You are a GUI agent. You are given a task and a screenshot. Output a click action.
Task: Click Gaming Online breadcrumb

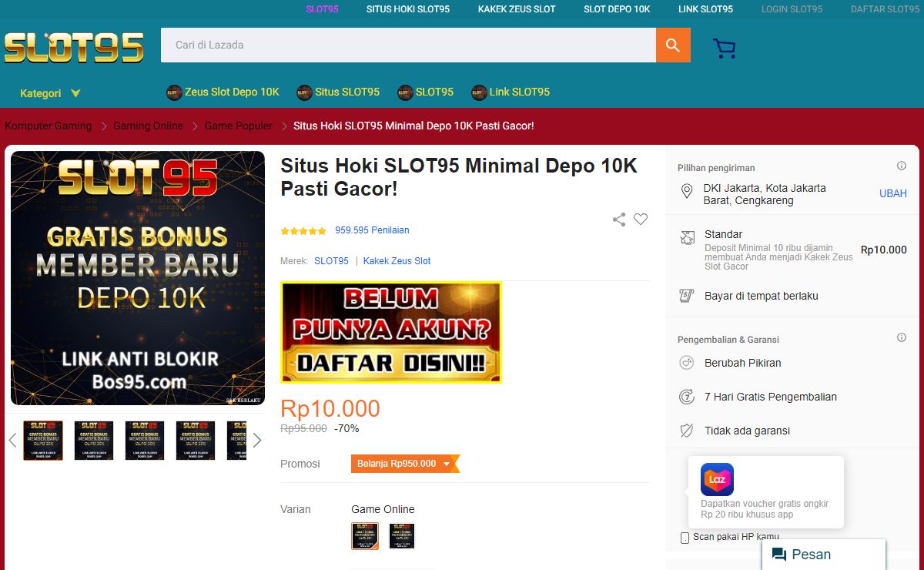coord(148,126)
